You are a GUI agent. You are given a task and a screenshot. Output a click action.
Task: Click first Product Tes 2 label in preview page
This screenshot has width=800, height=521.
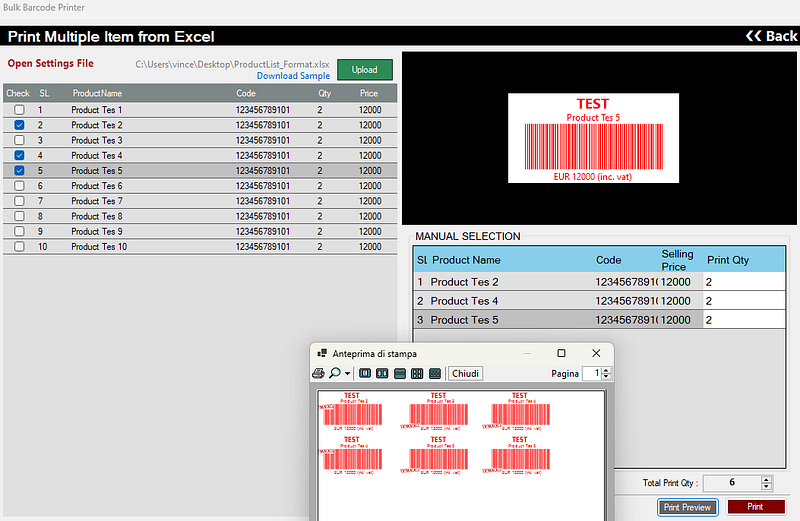pyautogui.click(x=352, y=411)
